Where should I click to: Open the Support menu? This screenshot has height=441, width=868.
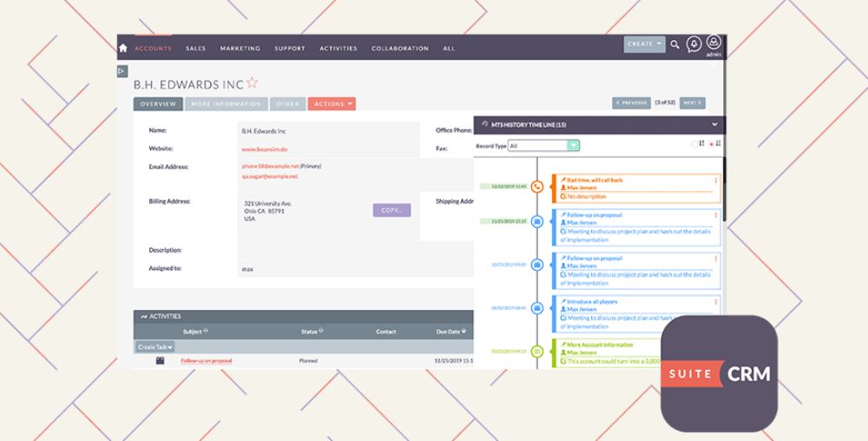coord(290,49)
